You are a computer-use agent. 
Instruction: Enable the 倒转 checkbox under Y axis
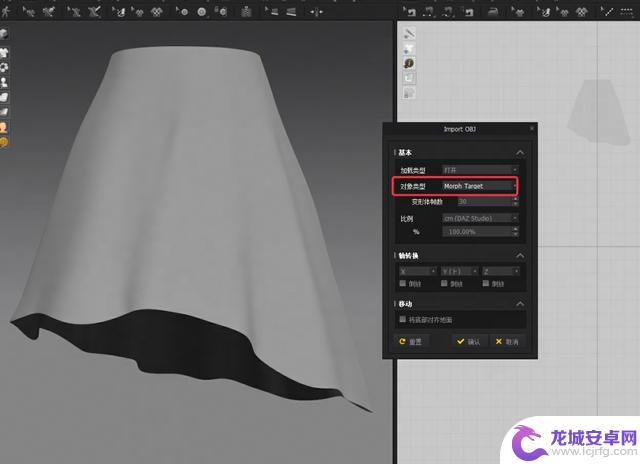point(444,283)
